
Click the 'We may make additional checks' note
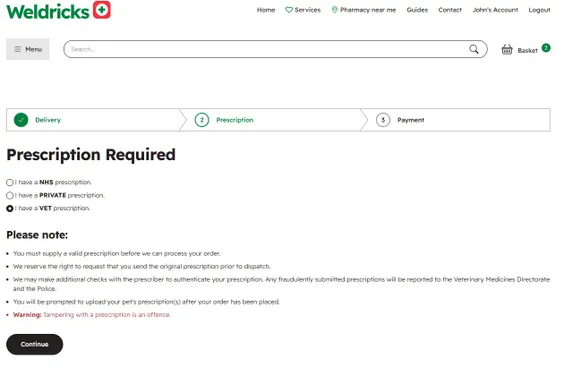point(281,284)
